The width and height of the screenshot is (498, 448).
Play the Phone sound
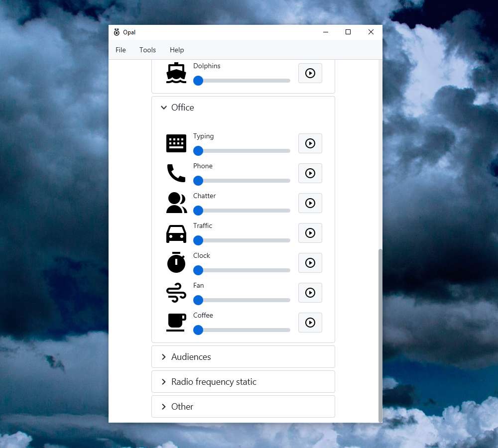coord(310,173)
